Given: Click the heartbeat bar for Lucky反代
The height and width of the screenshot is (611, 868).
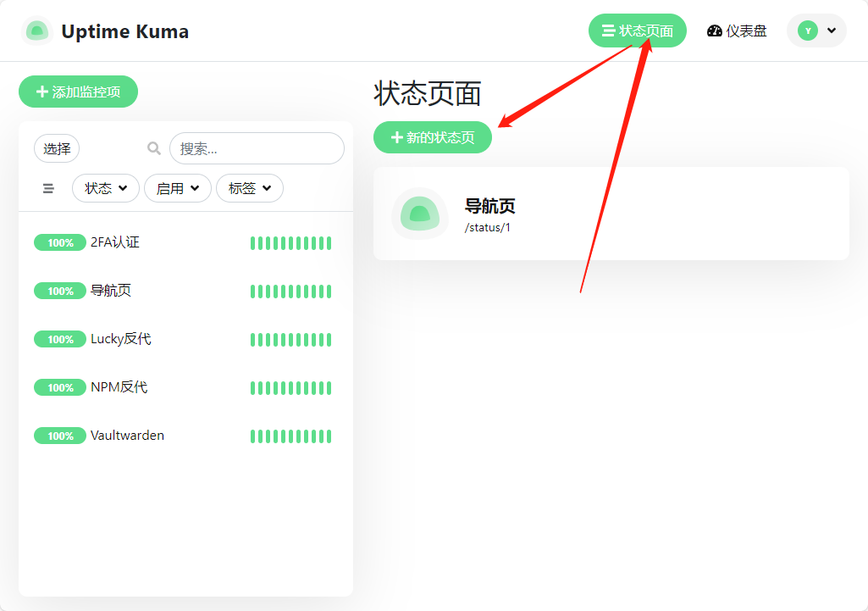Looking at the screenshot, I should [x=290, y=340].
